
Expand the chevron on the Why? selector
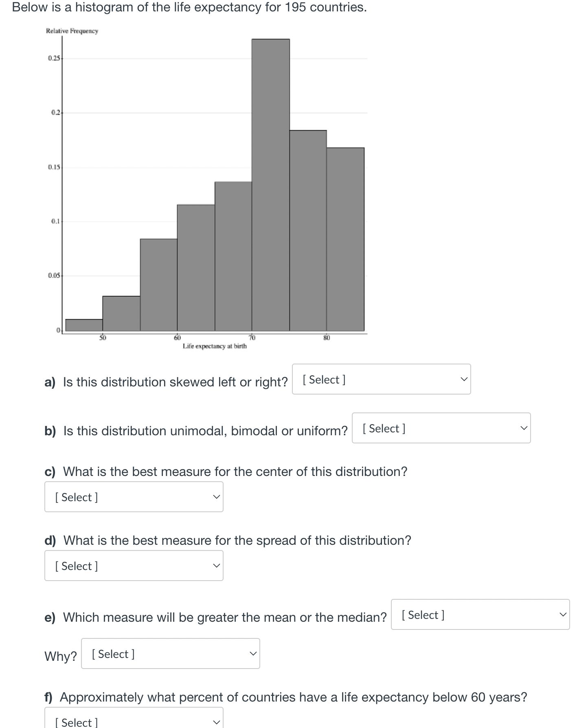click(253, 654)
